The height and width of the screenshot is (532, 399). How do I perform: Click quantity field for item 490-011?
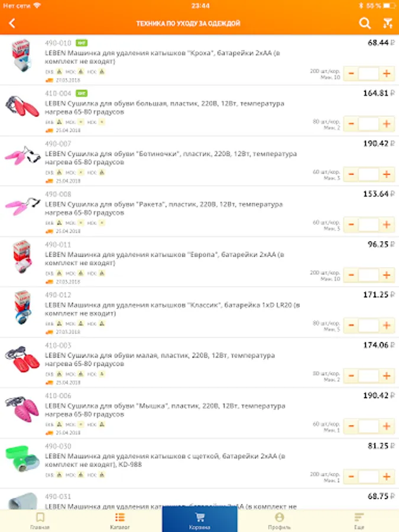(368, 275)
